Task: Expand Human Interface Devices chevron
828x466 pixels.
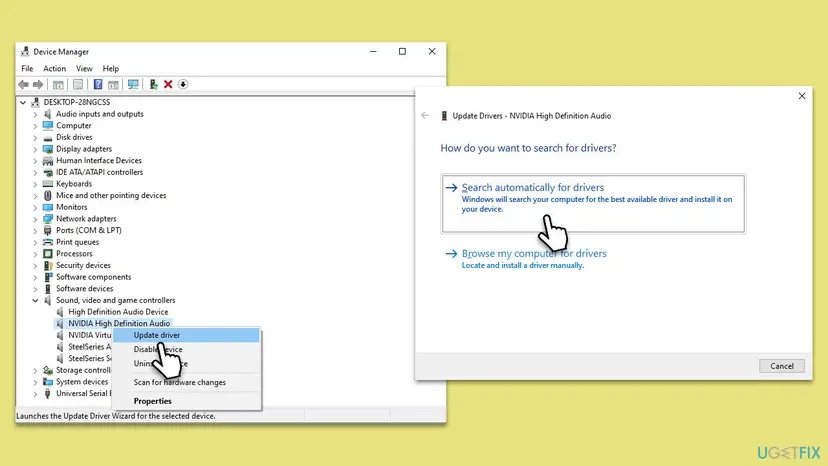Action: [x=35, y=161]
